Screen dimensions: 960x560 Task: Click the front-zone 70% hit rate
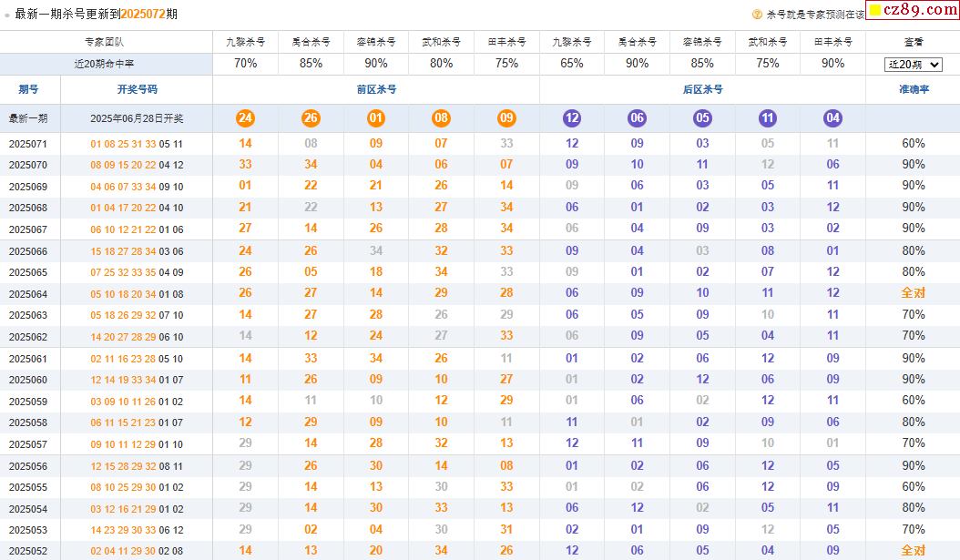click(x=246, y=63)
